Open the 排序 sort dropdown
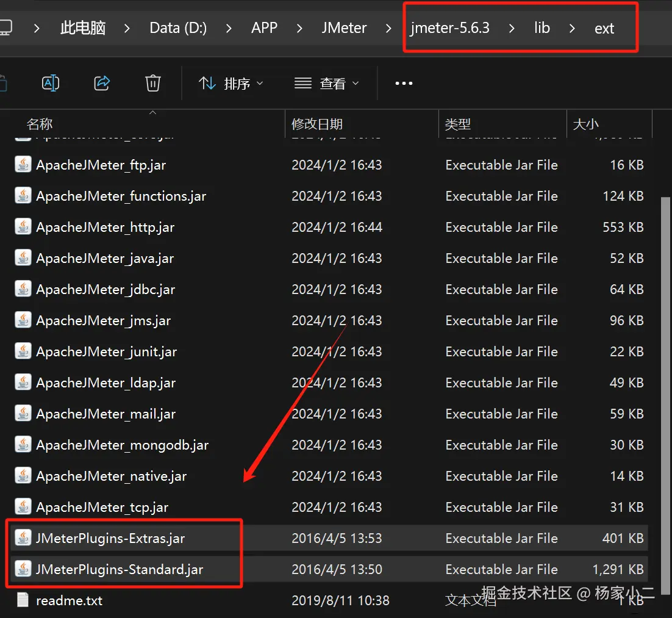 click(x=231, y=83)
